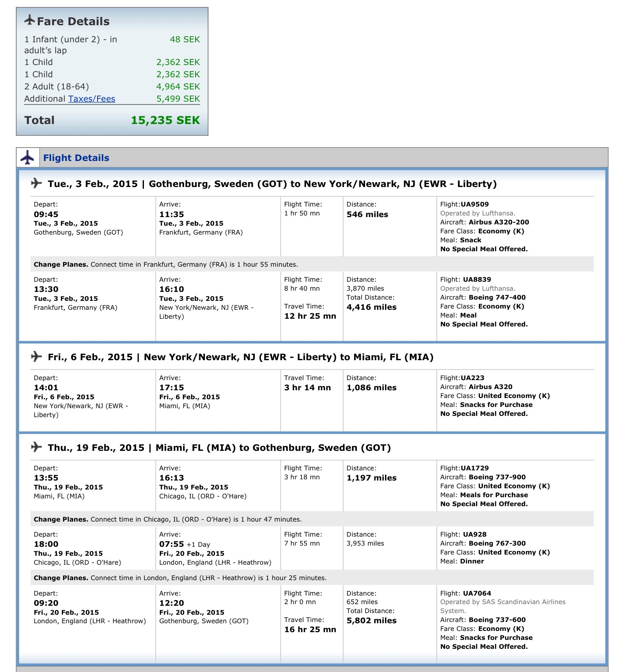Select travel time 12 hr 25 mn
This screenshot has height=672, width=622.
click(x=310, y=316)
